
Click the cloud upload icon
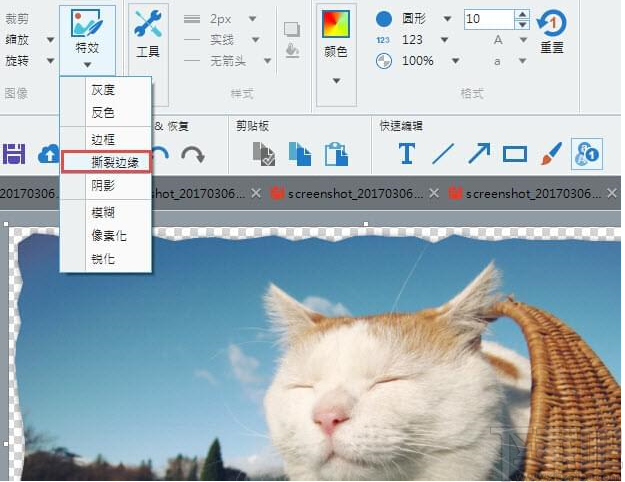(x=48, y=154)
